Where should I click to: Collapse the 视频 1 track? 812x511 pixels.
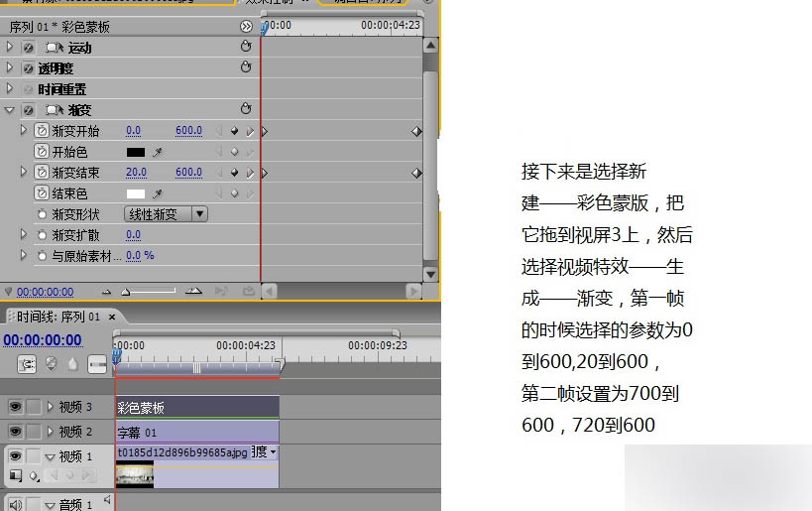tap(50, 457)
